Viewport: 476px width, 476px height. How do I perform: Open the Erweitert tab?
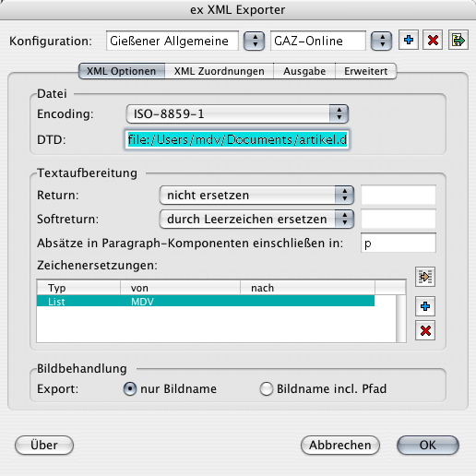pos(366,71)
